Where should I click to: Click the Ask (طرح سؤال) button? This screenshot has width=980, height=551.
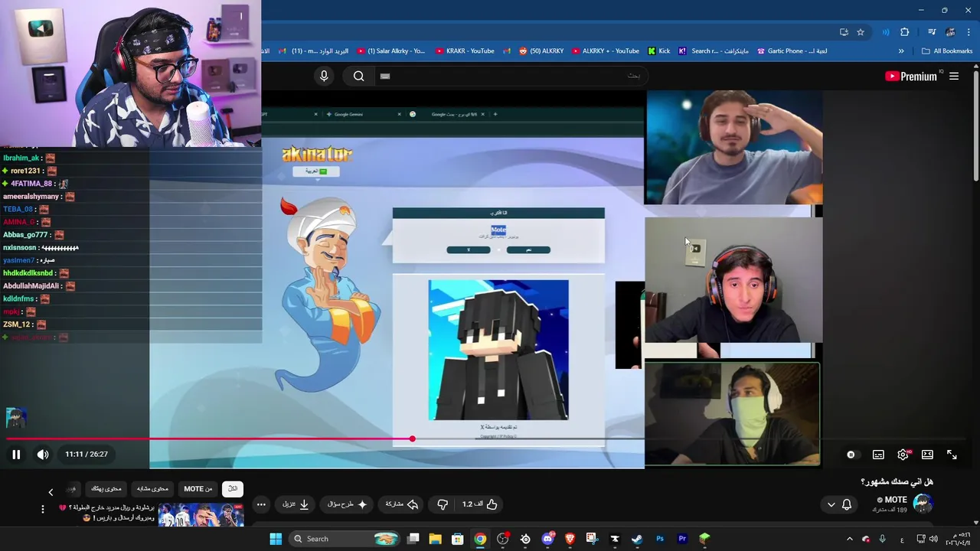pyautogui.click(x=347, y=504)
